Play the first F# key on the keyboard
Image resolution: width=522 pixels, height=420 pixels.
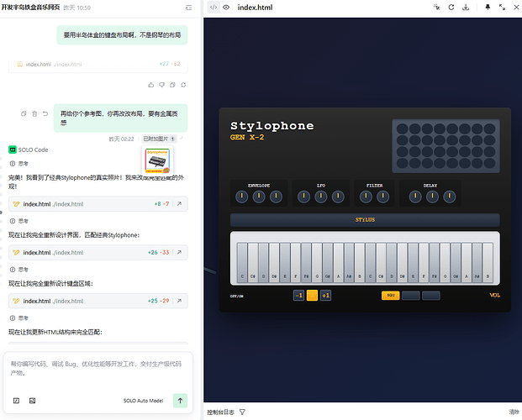pyautogui.click(x=306, y=263)
